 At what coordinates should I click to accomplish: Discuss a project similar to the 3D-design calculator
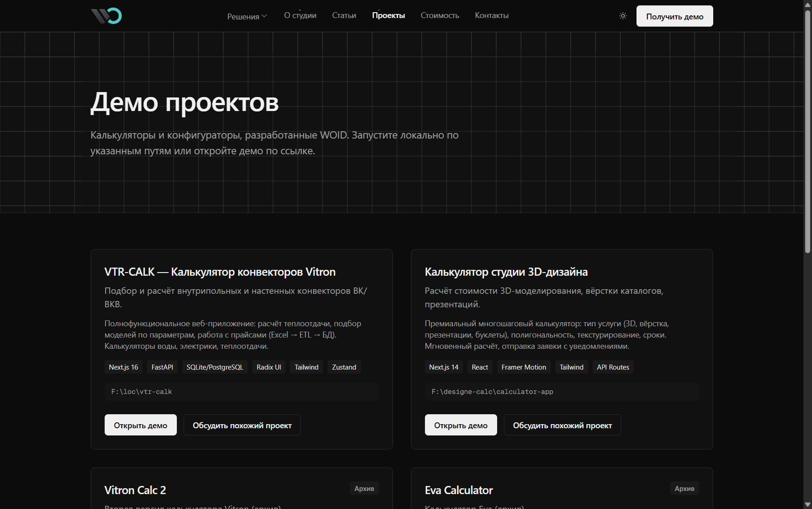tap(563, 425)
